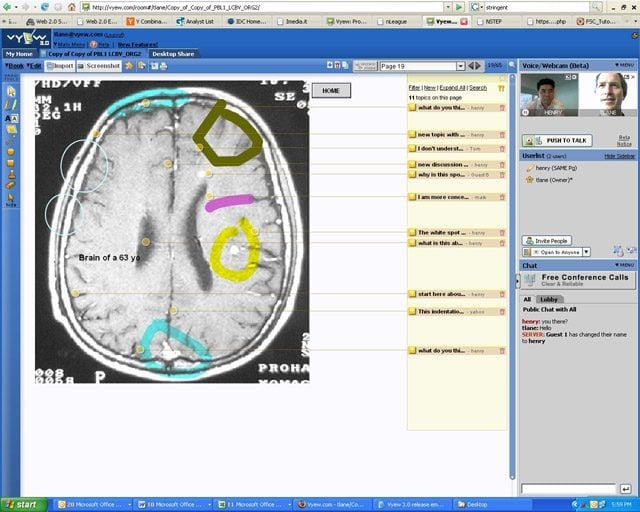Click the Filter link
Image resolution: width=640 pixels, height=512 pixels.
pos(414,88)
